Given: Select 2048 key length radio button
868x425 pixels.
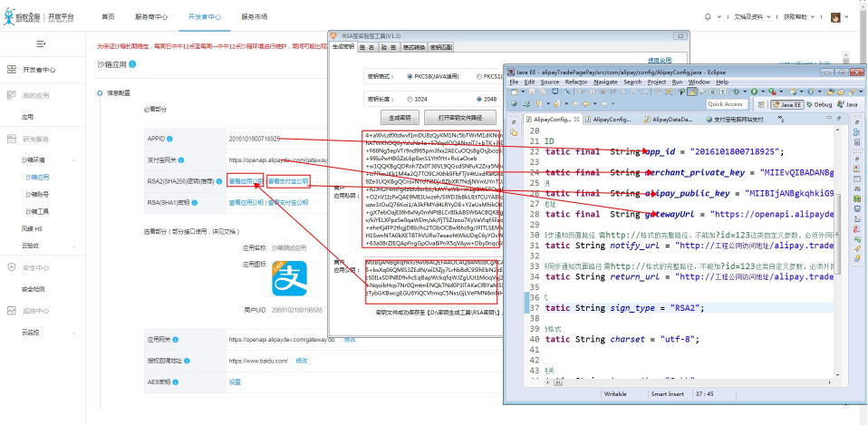Looking at the screenshot, I should click(x=479, y=100).
